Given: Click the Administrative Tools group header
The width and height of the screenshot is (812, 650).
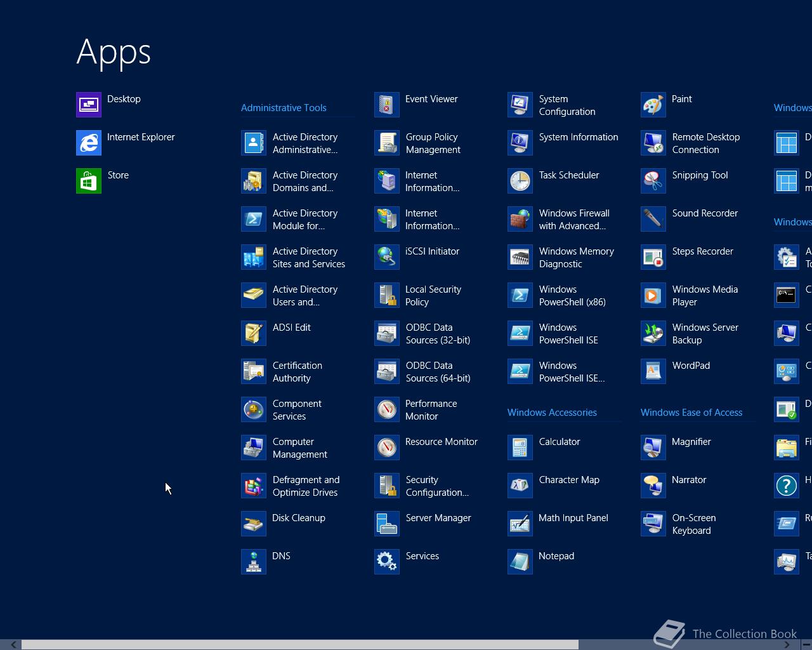Looking at the screenshot, I should (x=284, y=108).
